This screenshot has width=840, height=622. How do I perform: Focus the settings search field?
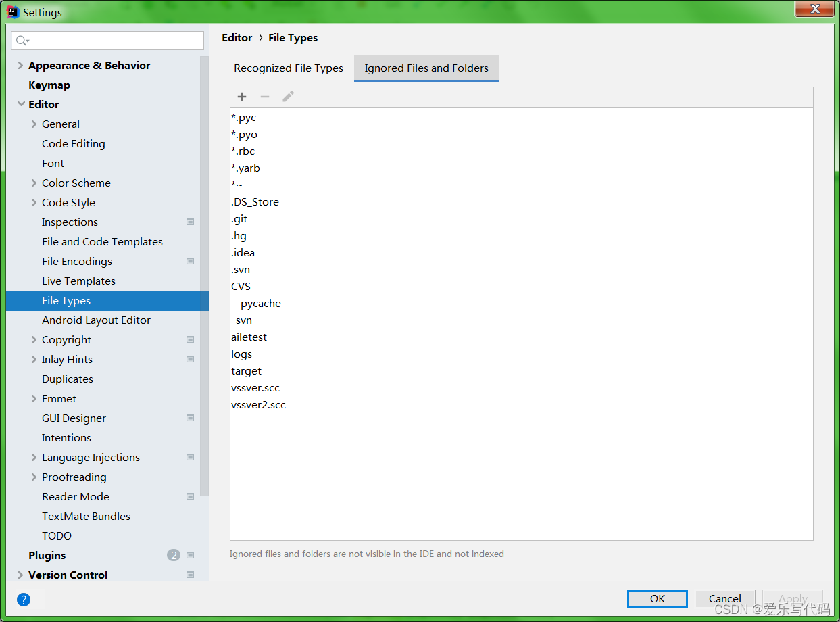click(x=107, y=41)
